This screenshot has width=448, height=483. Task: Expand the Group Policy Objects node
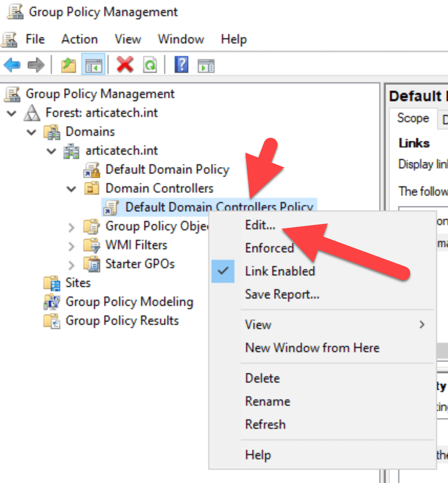click(x=71, y=226)
